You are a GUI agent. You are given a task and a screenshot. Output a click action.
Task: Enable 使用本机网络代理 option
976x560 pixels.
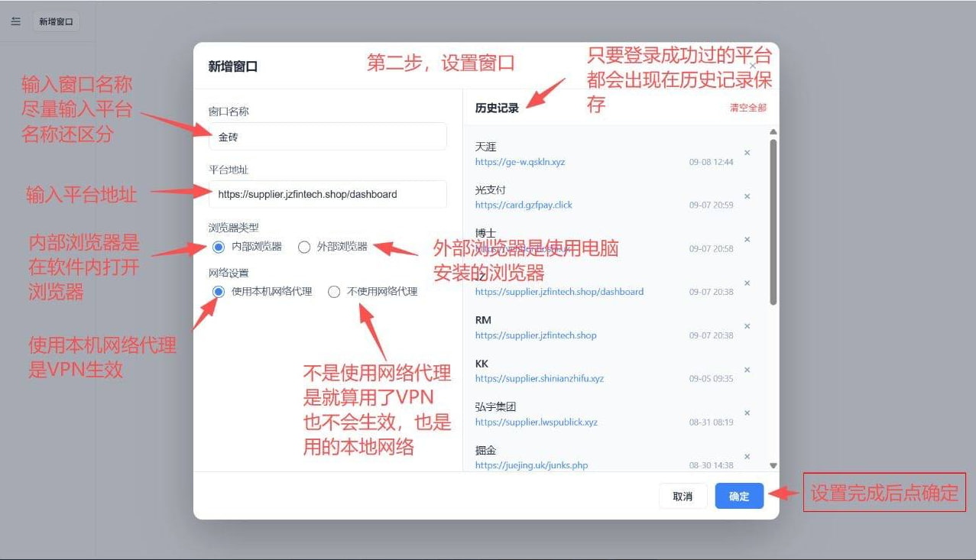(219, 292)
